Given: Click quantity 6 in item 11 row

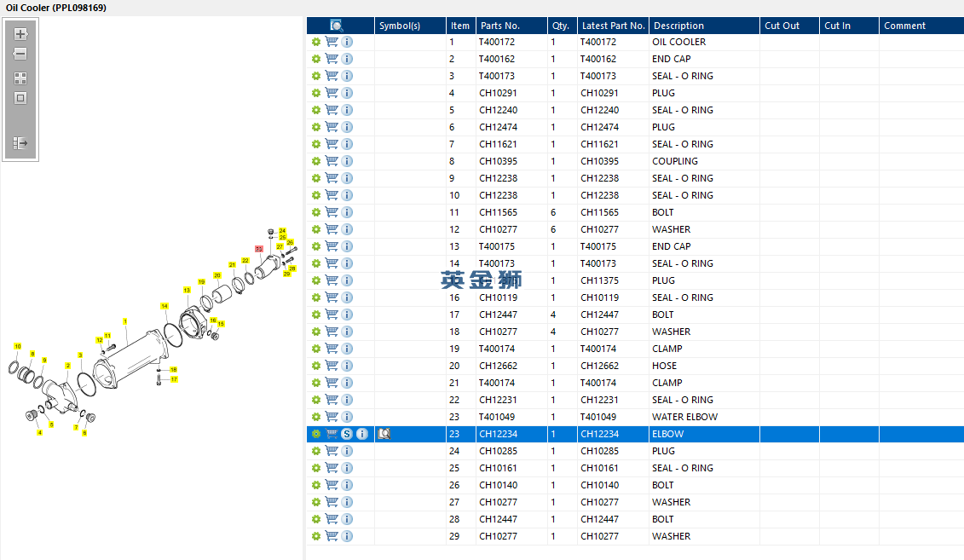Looking at the screenshot, I should tap(553, 212).
